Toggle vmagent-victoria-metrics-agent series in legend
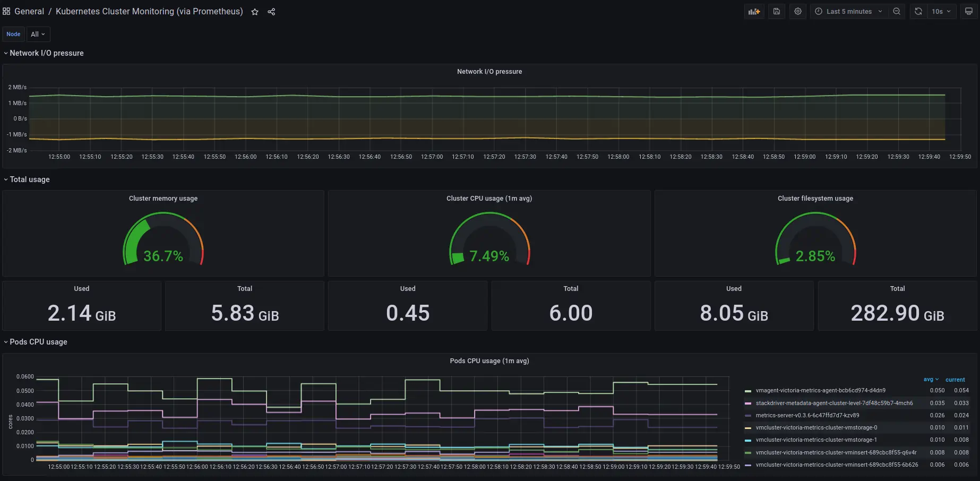 (820, 391)
